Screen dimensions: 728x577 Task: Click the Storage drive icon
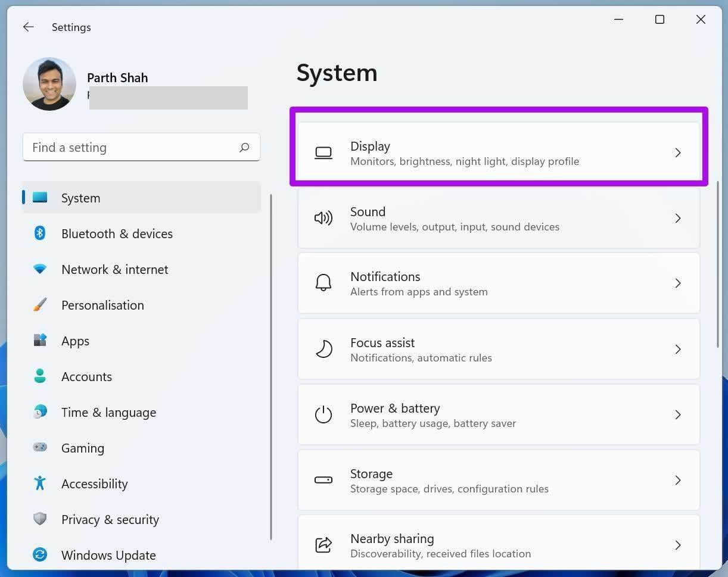point(323,480)
